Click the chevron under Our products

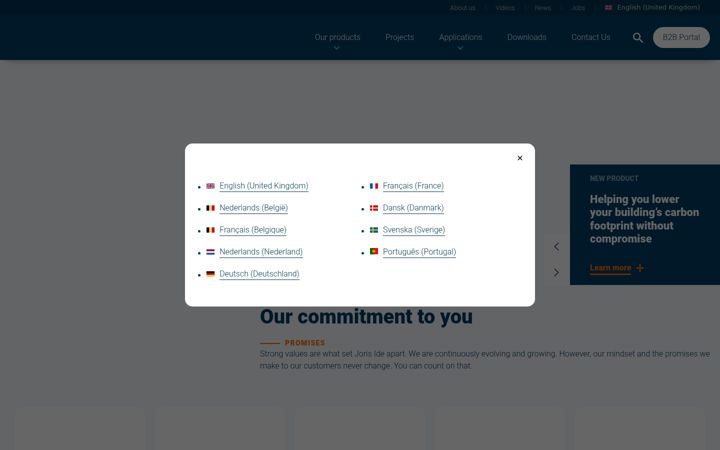(337, 48)
